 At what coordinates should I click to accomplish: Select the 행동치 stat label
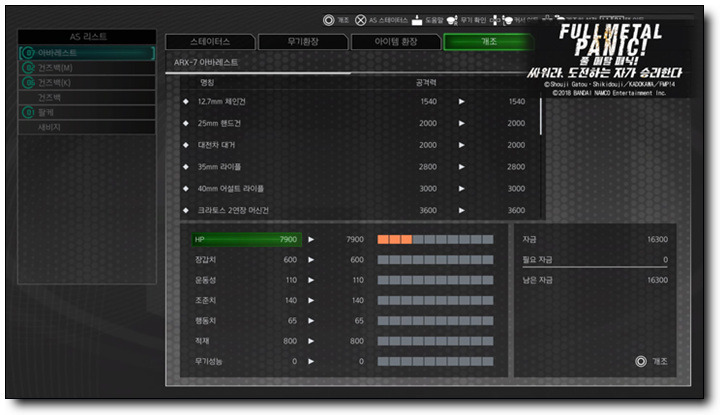pyautogui.click(x=205, y=321)
